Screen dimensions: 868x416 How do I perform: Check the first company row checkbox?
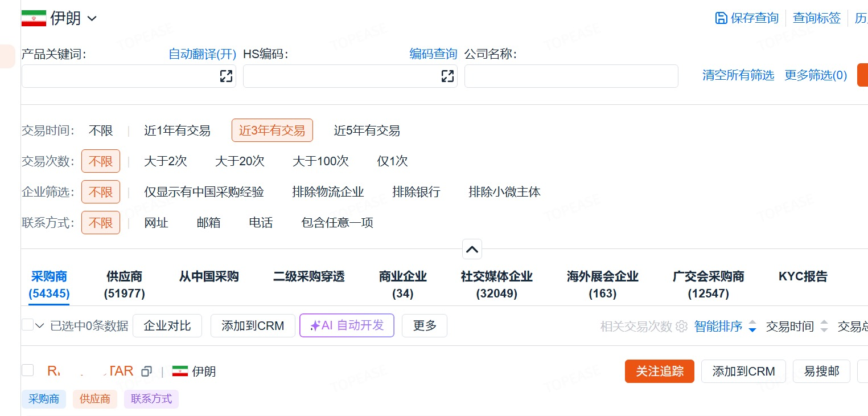(x=27, y=370)
